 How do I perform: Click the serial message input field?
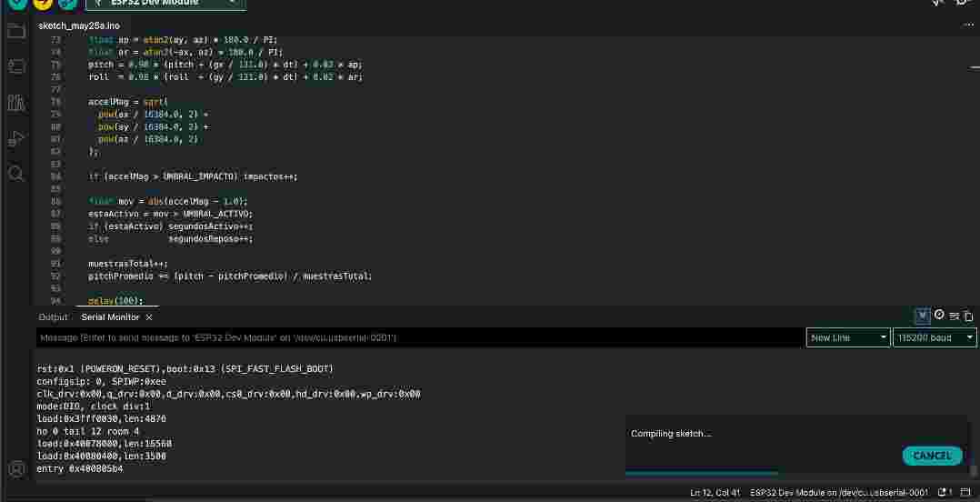coord(419,337)
